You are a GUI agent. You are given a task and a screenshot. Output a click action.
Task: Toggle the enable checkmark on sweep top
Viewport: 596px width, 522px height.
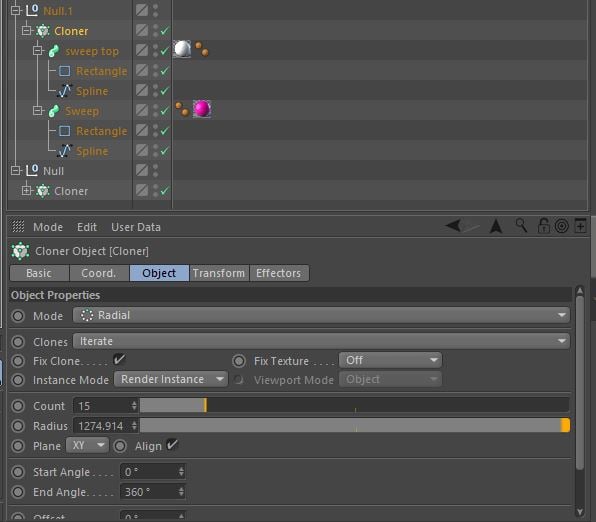pos(165,51)
